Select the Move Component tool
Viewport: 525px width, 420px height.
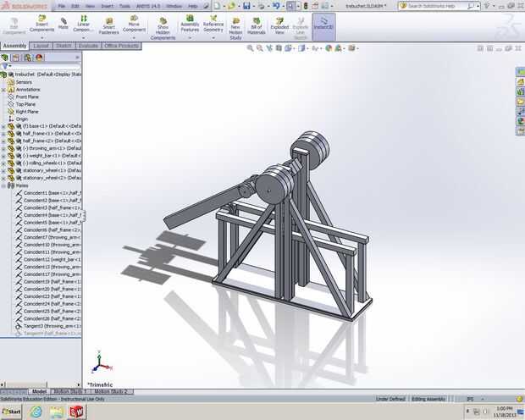[134, 24]
